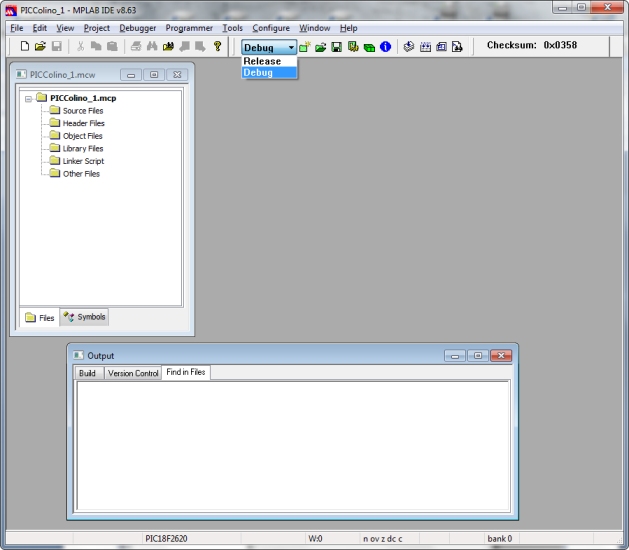Image resolution: width=629 pixels, height=550 pixels.
Task: Click the Print icon in toolbar
Action: coord(136,46)
